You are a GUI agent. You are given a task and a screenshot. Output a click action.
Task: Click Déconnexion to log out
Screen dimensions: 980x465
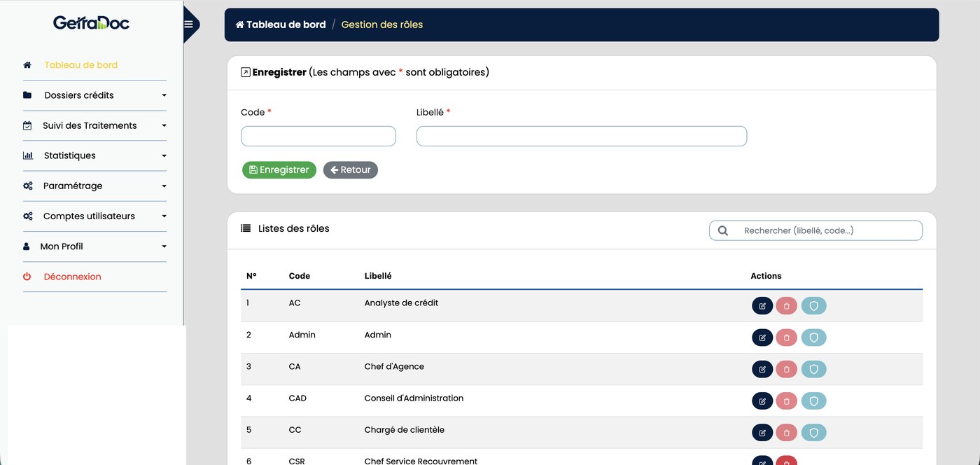coord(72,277)
